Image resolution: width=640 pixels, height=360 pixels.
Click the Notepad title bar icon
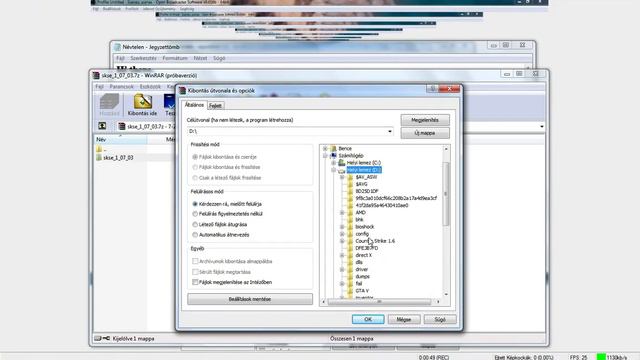[x=118, y=47]
